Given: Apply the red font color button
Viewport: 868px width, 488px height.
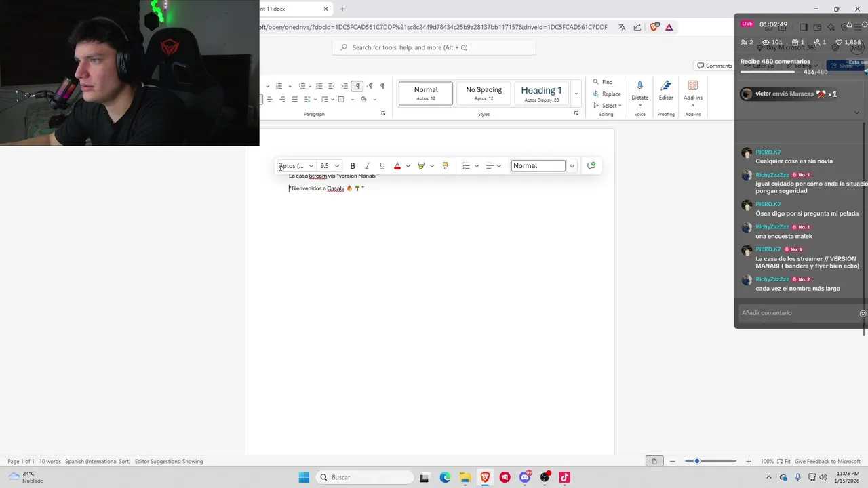Looking at the screenshot, I should 397,166.
